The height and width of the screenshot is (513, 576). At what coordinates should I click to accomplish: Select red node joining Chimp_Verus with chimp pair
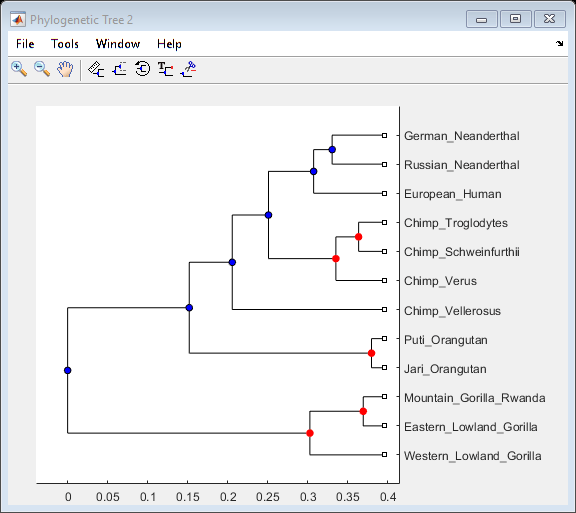(336, 259)
